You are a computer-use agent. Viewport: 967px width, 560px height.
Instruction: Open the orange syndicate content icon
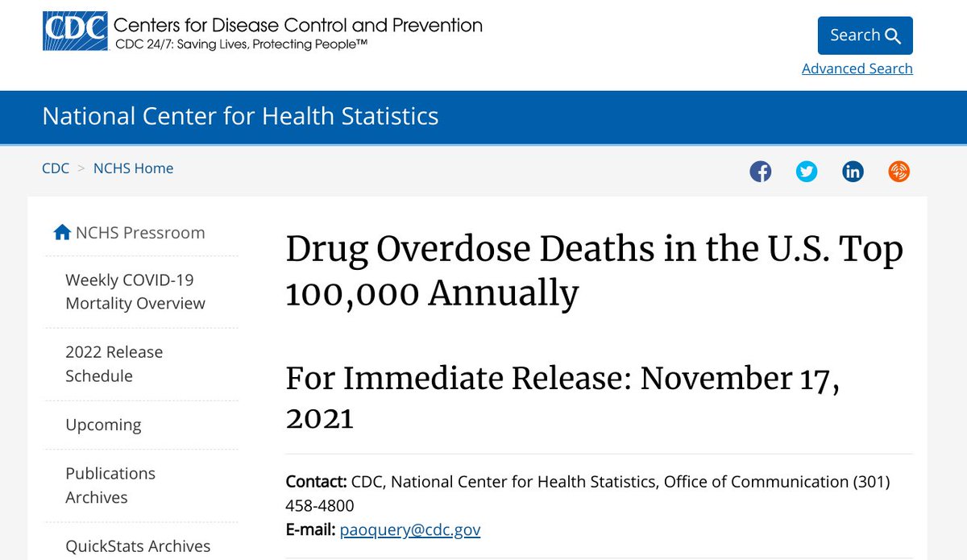(899, 171)
